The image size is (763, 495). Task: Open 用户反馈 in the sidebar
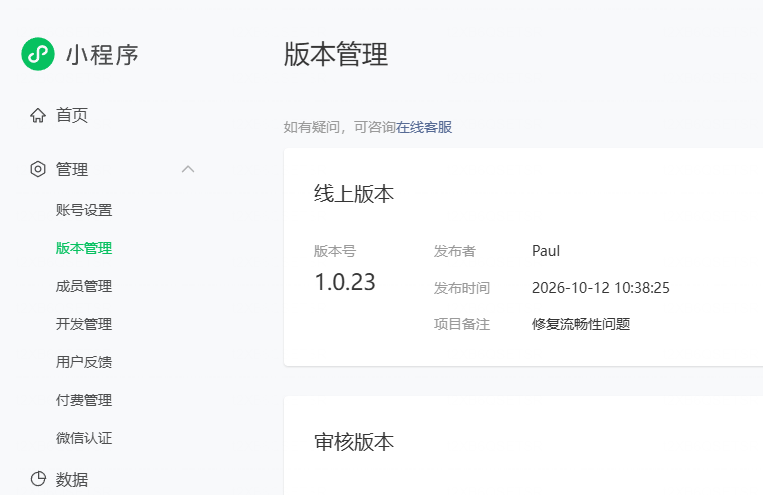[84, 362]
